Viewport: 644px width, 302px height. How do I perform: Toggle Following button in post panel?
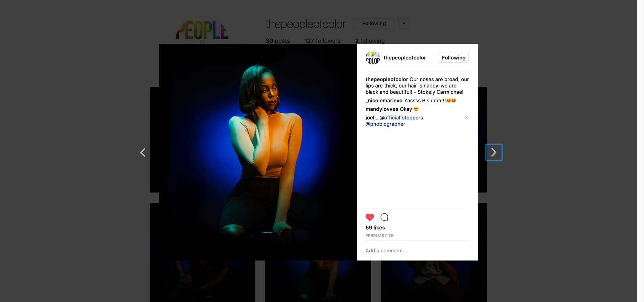pyautogui.click(x=453, y=58)
